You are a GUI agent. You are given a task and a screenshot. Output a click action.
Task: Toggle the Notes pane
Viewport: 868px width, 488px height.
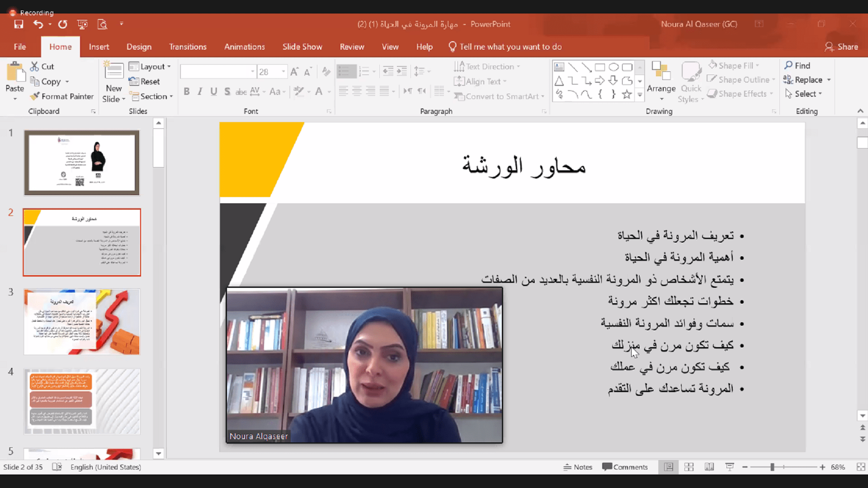pos(578,467)
